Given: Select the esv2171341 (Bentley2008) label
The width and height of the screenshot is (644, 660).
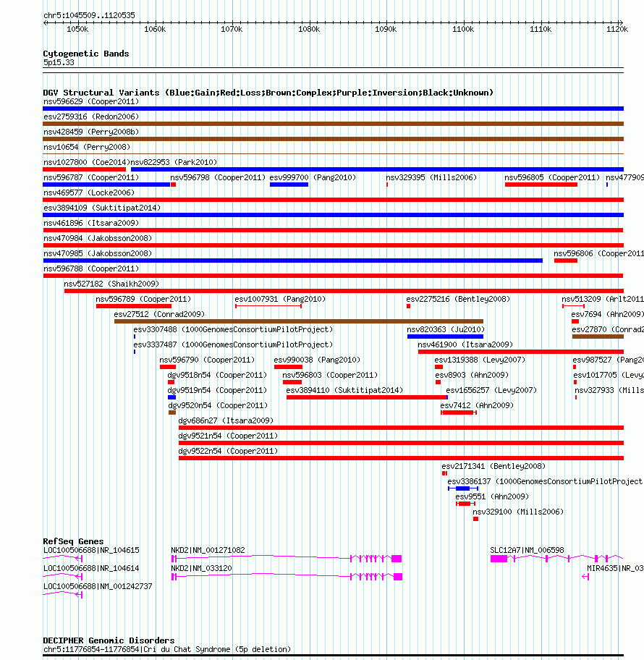Looking at the screenshot, I should click(x=493, y=465).
